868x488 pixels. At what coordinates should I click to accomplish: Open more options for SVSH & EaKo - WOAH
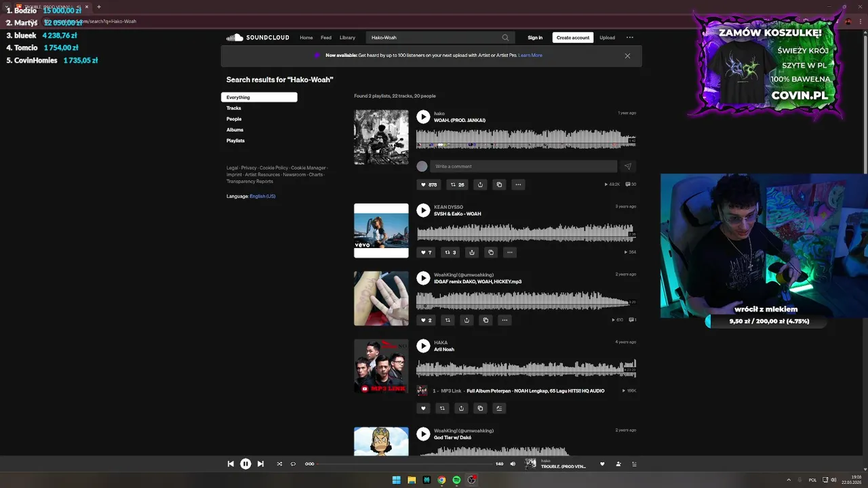pyautogui.click(x=510, y=252)
